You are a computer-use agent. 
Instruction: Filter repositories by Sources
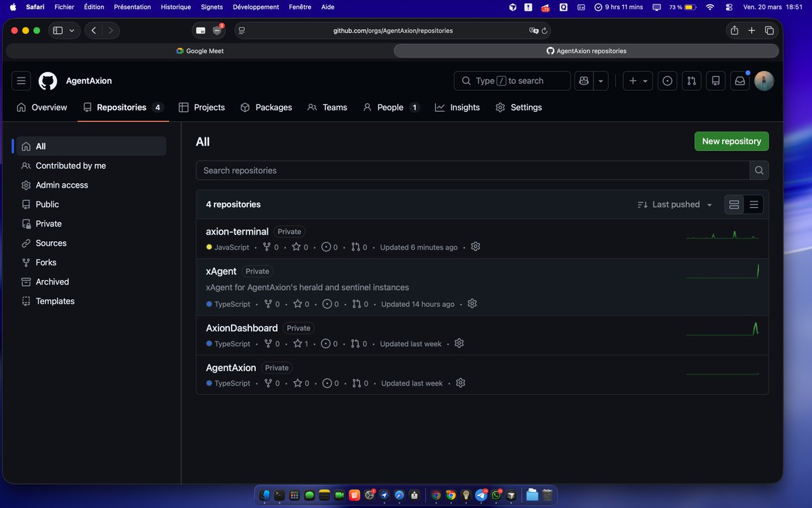[91, 242]
